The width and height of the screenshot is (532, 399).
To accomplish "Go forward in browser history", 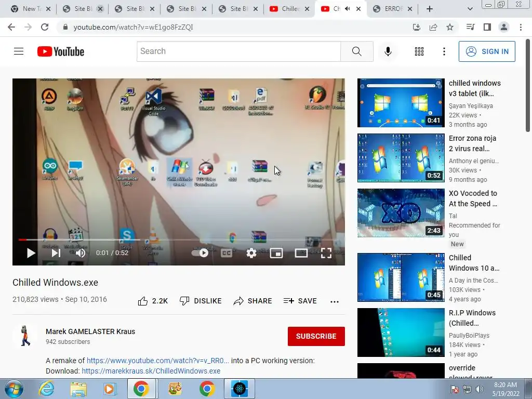I will (x=28, y=27).
